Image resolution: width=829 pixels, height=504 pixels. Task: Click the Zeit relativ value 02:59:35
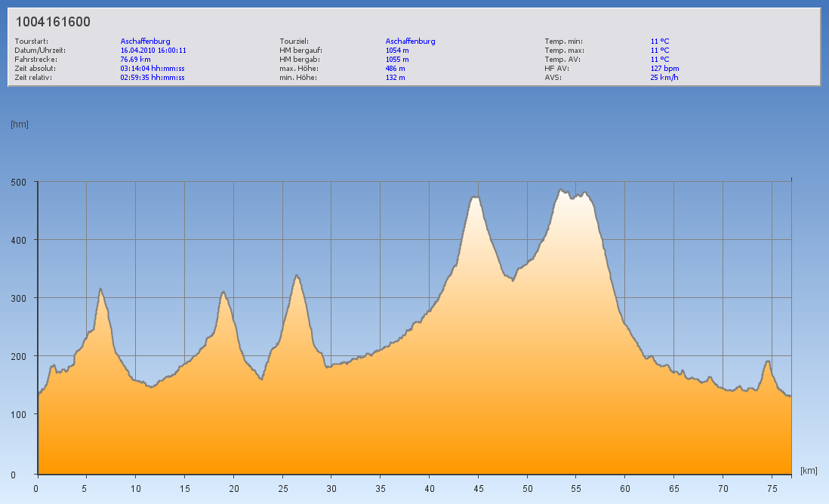pos(152,78)
